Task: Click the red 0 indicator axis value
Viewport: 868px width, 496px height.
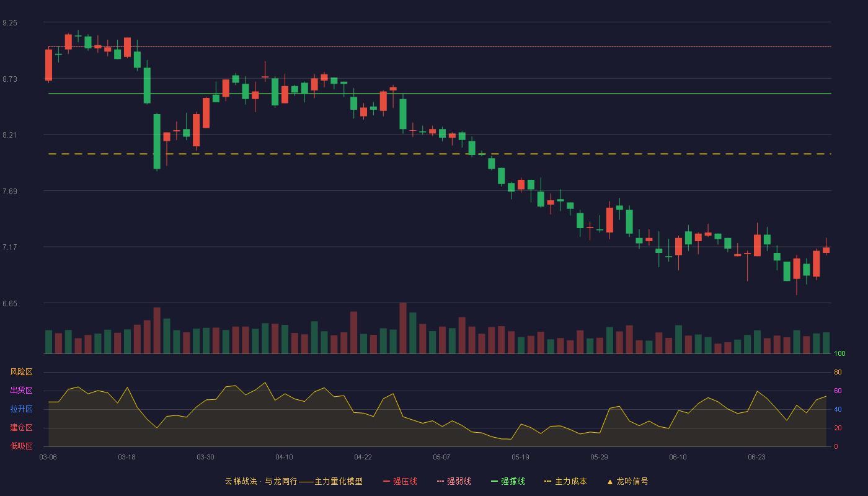Action: point(836,446)
